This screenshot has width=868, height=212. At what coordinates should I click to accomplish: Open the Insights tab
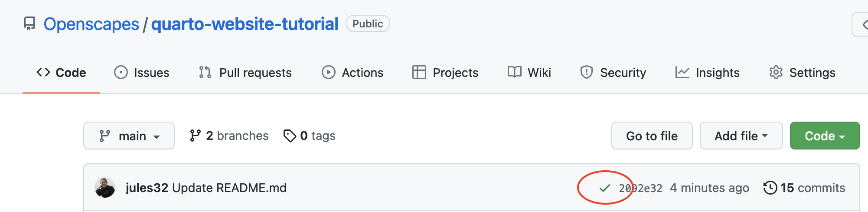pyautogui.click(x=708, y=73)
